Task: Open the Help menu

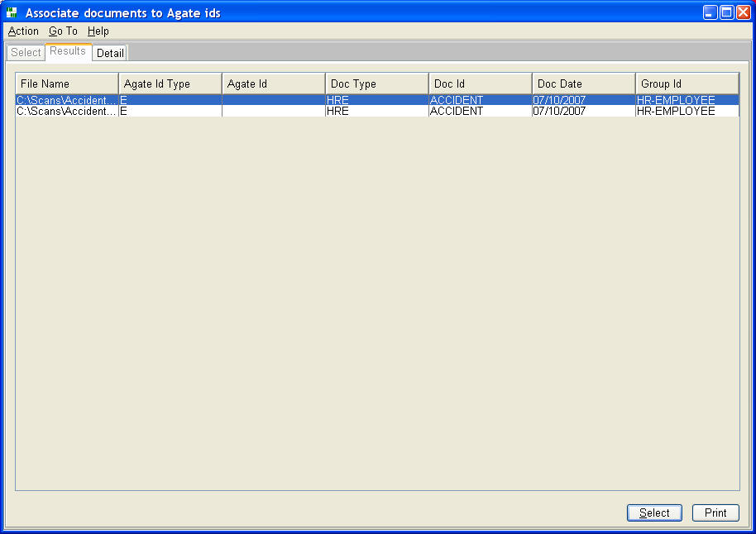Action: pos(98,31)
